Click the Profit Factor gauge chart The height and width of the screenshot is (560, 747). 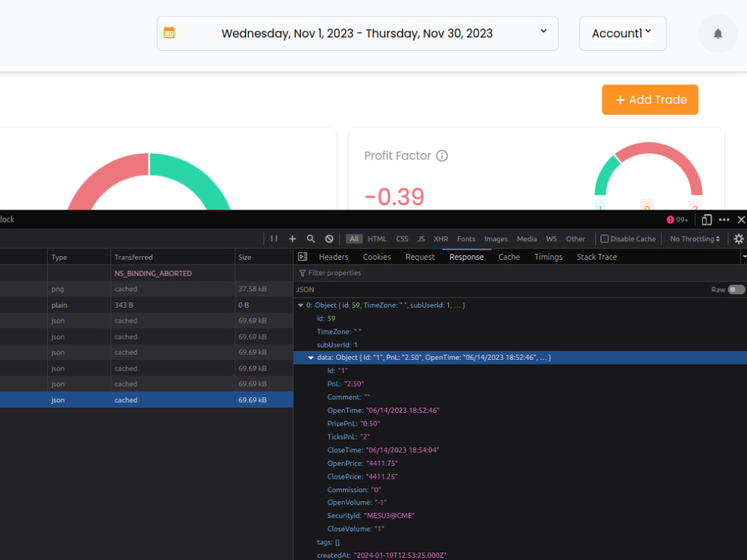point(648,169)
